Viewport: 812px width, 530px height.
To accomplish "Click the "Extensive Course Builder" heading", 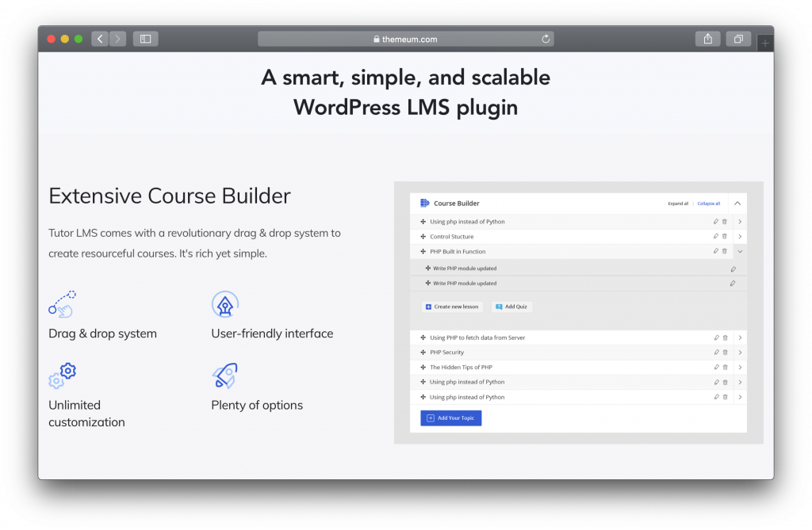I will coord(170,196).
